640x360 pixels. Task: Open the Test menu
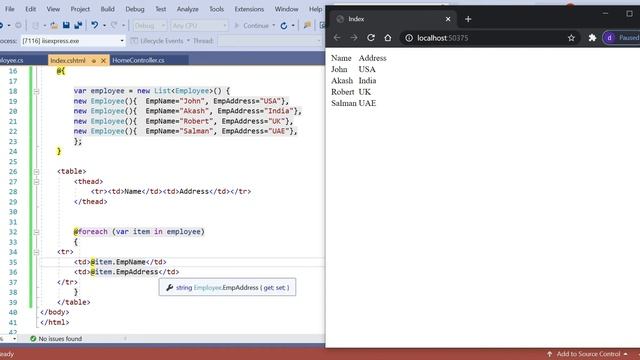pyautogui.click(x=160, y=9)
